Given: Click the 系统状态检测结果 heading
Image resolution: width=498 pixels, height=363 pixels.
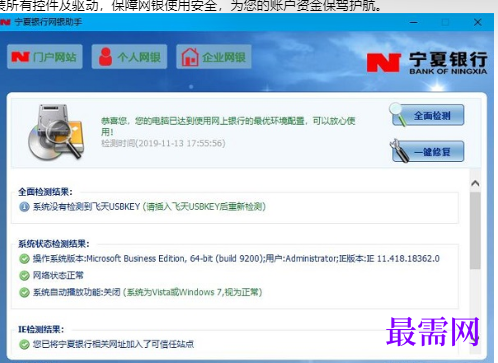Looking at the screenshot, I should click(x=54, y=244).
